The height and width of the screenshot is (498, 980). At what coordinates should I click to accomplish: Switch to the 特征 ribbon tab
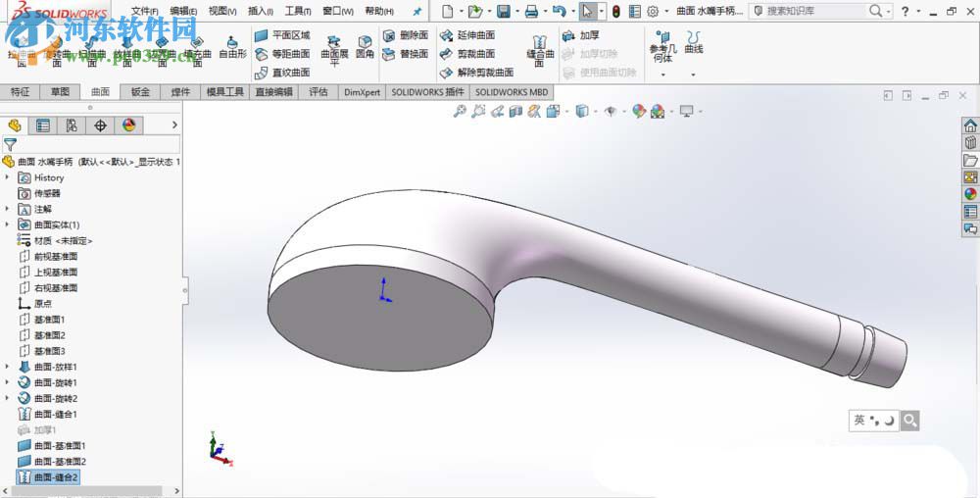[x=20, y=92]
